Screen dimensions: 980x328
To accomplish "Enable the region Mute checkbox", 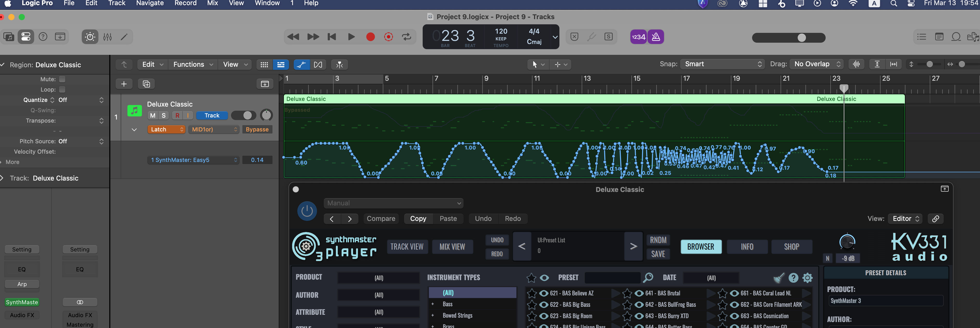I will [x=62, y=79].
